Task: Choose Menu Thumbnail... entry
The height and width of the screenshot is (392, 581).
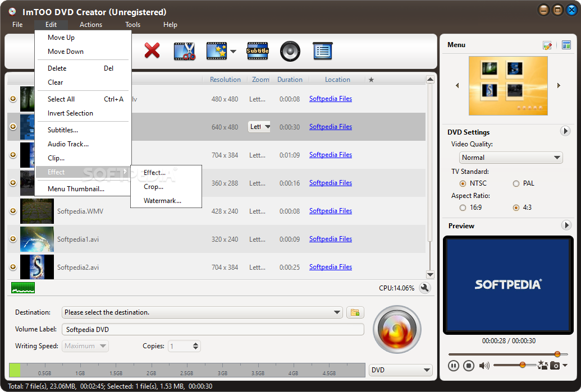Action: point(84,189)
